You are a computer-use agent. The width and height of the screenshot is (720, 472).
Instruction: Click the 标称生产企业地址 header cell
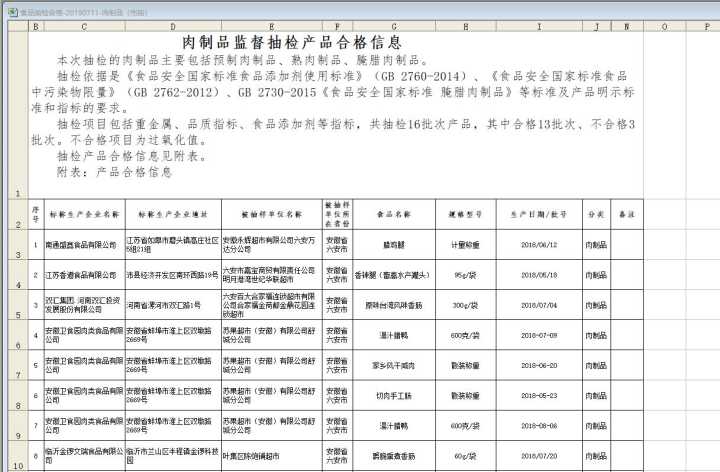coord(173,214)
